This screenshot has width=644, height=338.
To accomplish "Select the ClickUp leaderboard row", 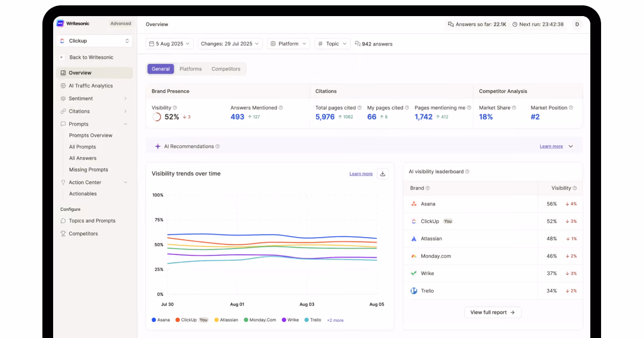I will pyautogui.click(x=493, y=221).
